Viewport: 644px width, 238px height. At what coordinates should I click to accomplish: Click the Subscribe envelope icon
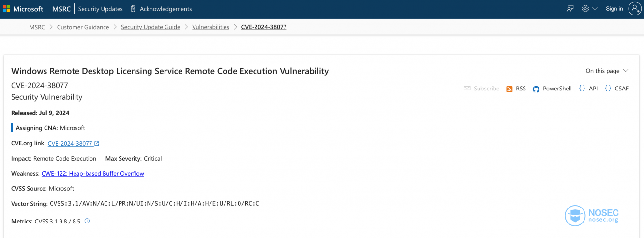(467, 89)
